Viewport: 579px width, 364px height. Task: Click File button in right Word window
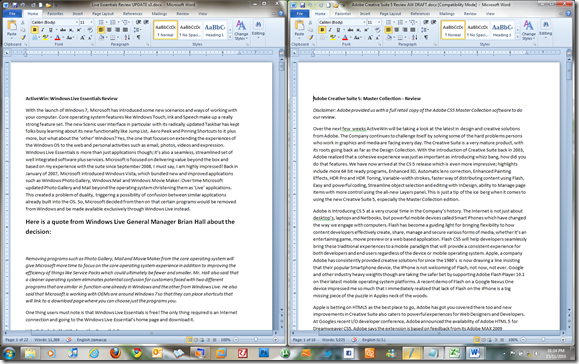click(x=299, y=14)
